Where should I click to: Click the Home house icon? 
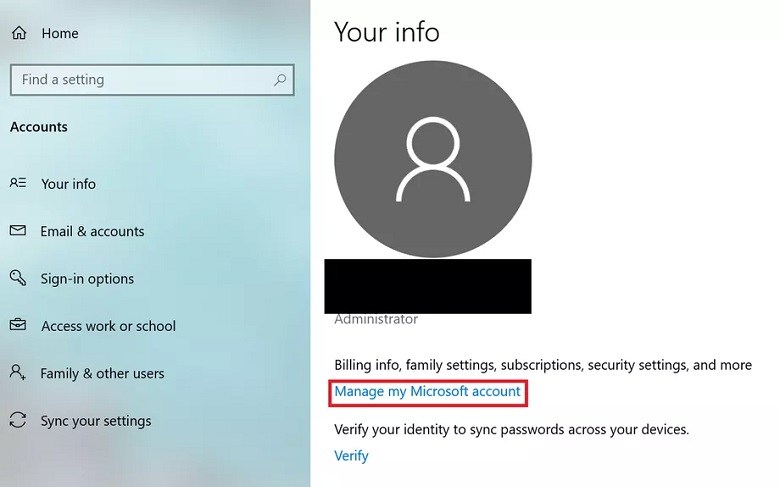(x=19, y=33)
